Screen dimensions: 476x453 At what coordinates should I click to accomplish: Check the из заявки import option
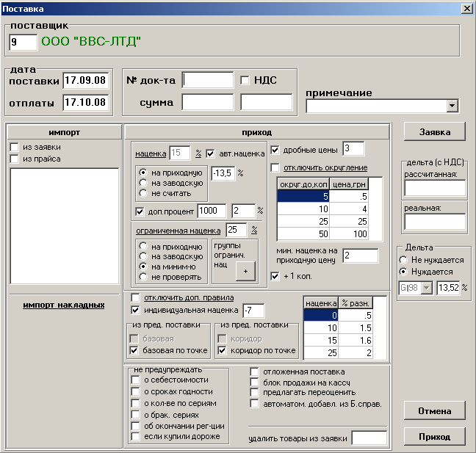[x=14, y=147]
